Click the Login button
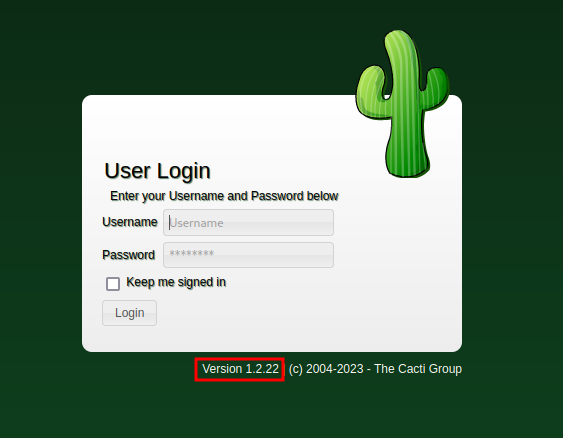Viewport: 563px width, 438px height. 129,313
